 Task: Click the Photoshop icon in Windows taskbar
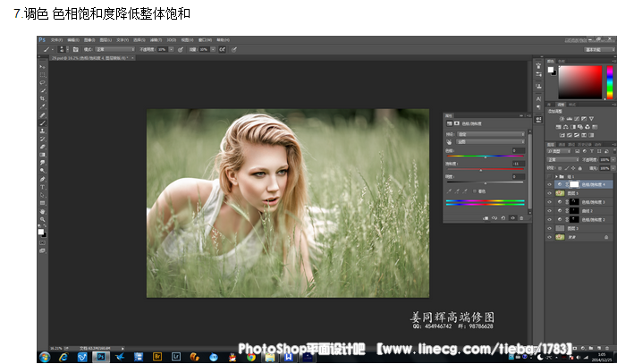click(x=100, y=356)
